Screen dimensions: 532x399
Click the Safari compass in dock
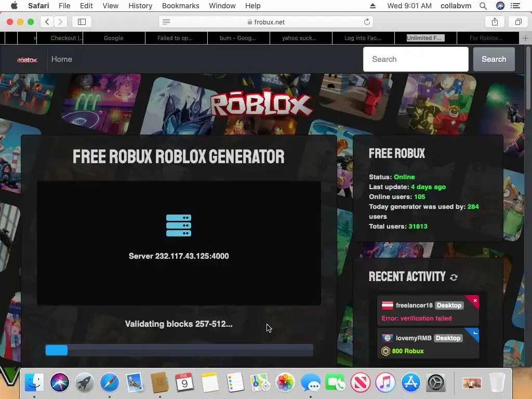(x=110, y=383)
